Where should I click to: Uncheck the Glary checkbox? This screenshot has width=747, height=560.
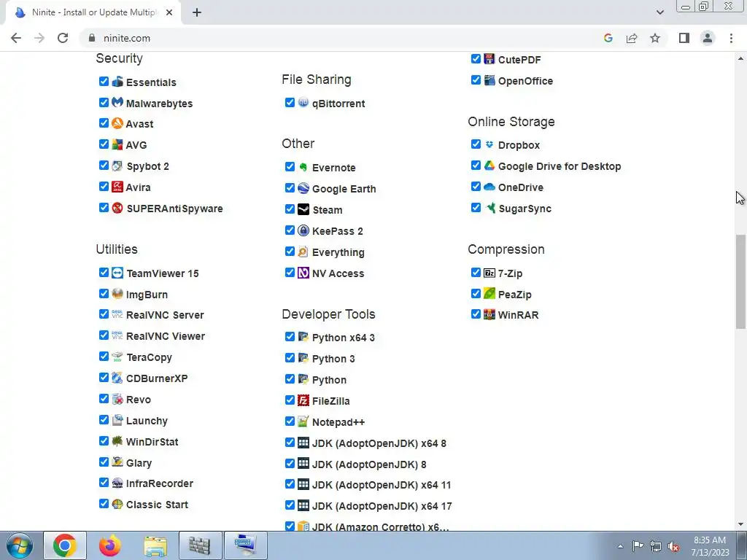(104, 462)
